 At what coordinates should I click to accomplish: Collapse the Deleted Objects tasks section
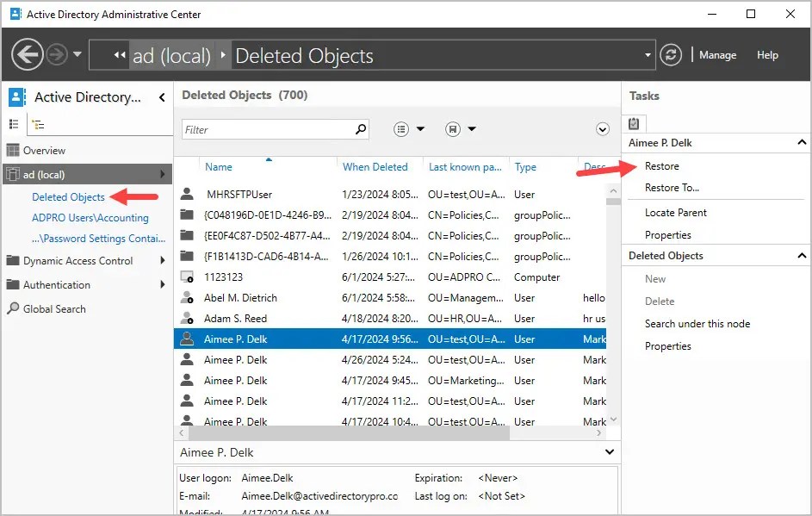[x=802, y=255]
